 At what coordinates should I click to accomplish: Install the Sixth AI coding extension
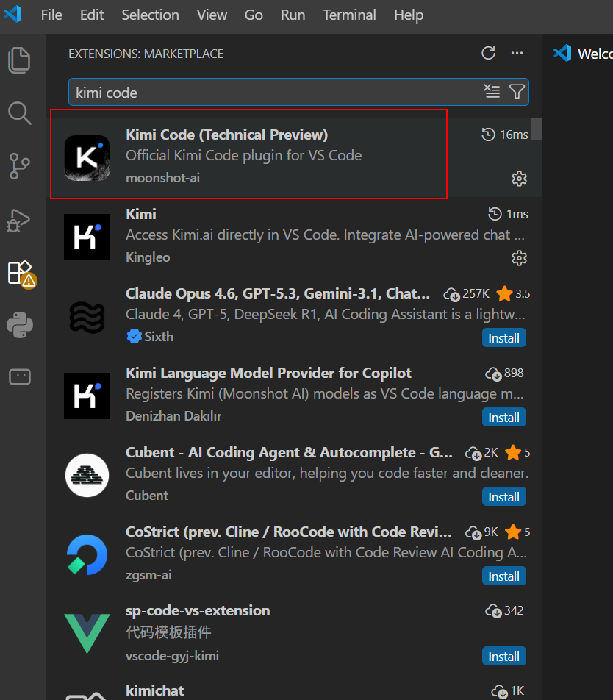[x=503, y=338]
